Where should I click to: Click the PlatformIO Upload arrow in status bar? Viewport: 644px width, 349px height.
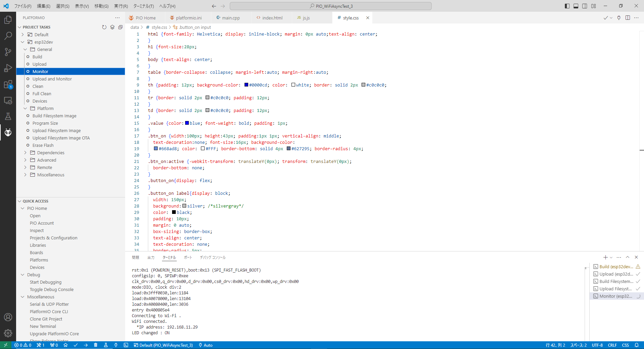pos(86,345)
